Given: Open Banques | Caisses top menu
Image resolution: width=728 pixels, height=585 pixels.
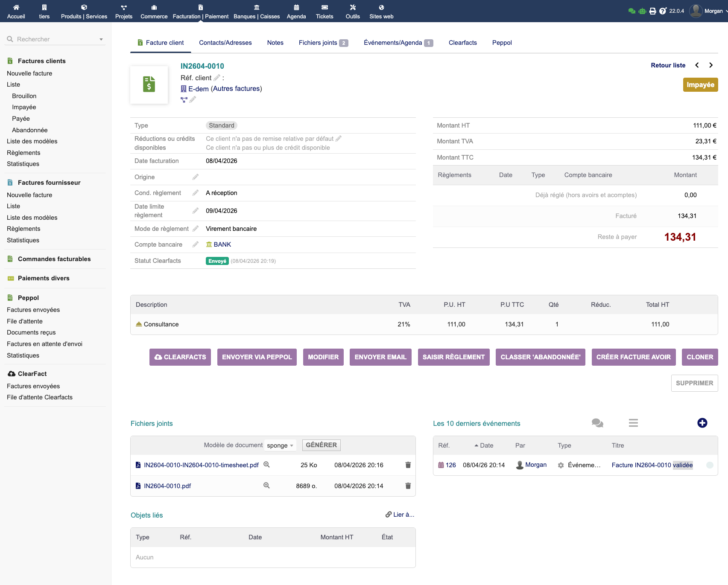Looking at the screenshot, I should click(256, 12).
